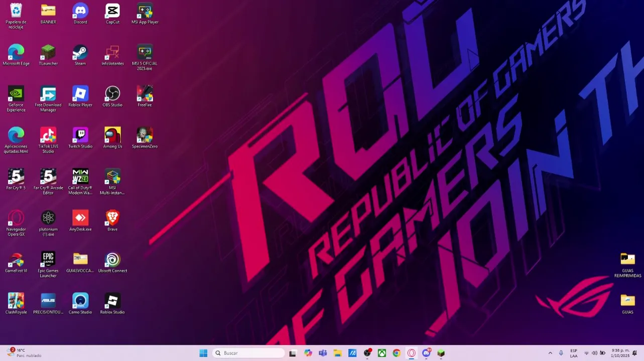This screenshot has width=644, height=361.
Task: Select the plutonium (1).exe icon
Action: pyautogui.click(x=48, y=223)
